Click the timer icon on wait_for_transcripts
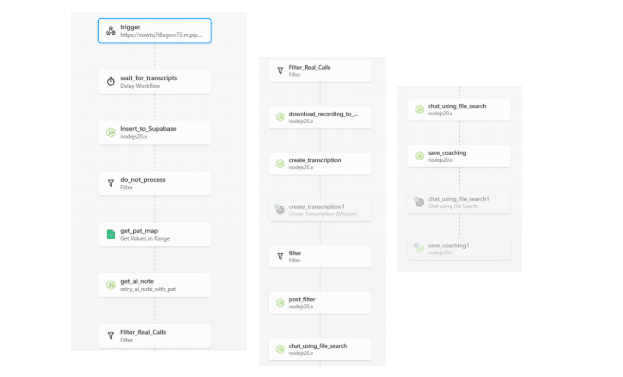 (111, 81)
